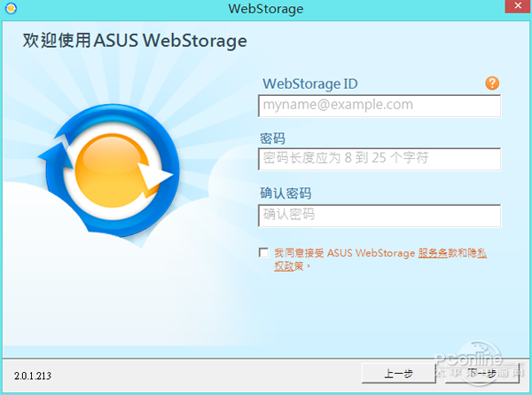This screenshot has width=532, height=395.
Task: Click the 密码 label above password field
Action: click(x=272, y=139)
